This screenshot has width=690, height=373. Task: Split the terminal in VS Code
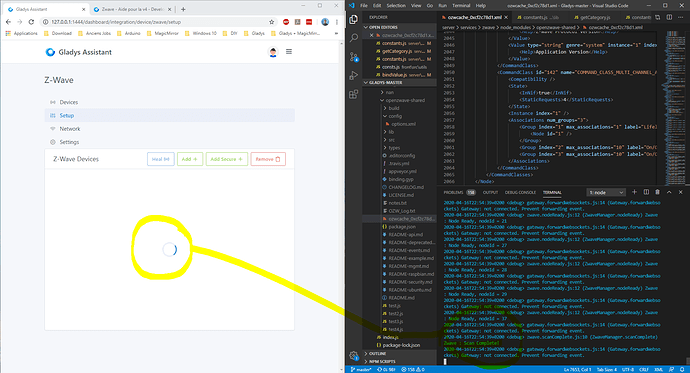pos(646,192)
